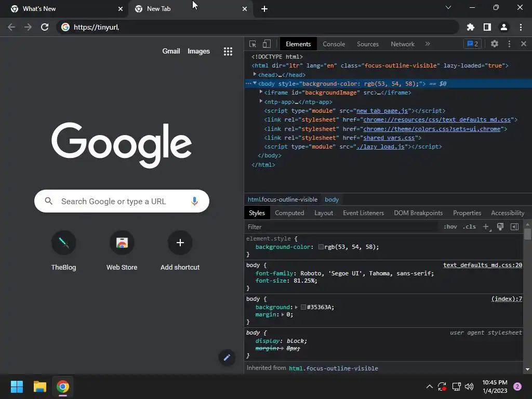Screen dimensions: 532x399
Task: Open the Accessibility tab
Action: click(x=508, y=213)
